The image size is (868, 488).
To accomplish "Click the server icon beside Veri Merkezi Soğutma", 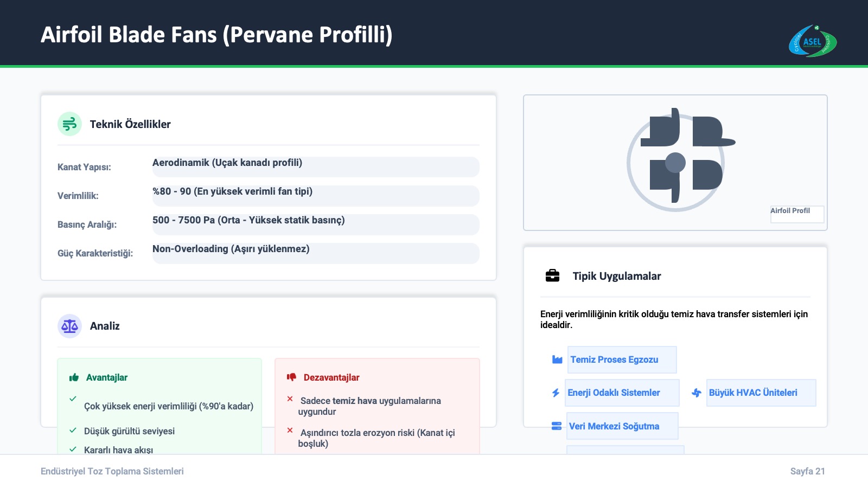I will (x=557, y=426).
